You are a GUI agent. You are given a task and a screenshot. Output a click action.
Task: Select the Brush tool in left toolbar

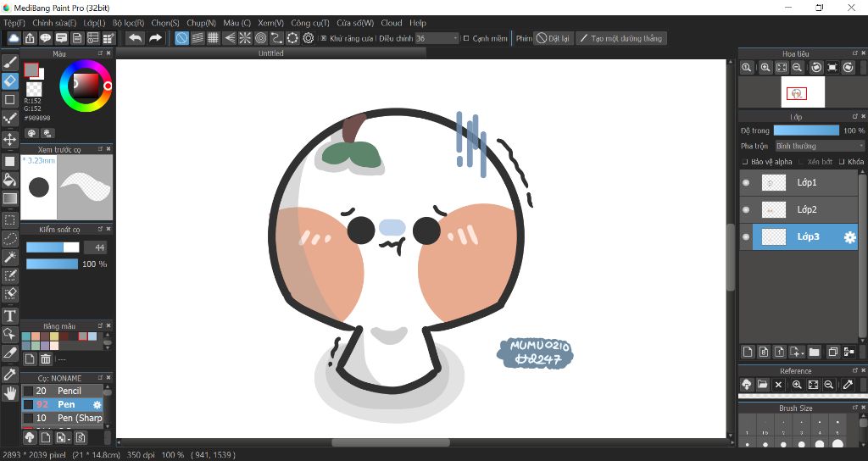10,62
